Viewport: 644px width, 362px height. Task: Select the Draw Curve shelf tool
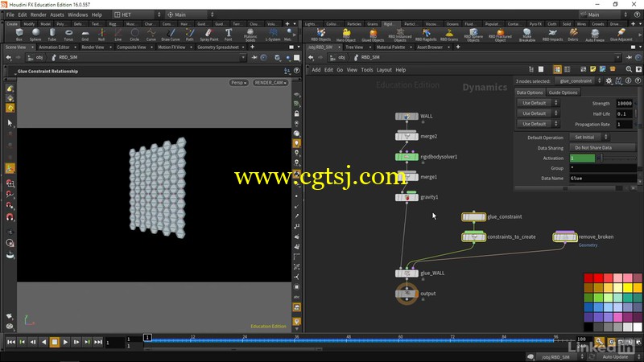171,35
